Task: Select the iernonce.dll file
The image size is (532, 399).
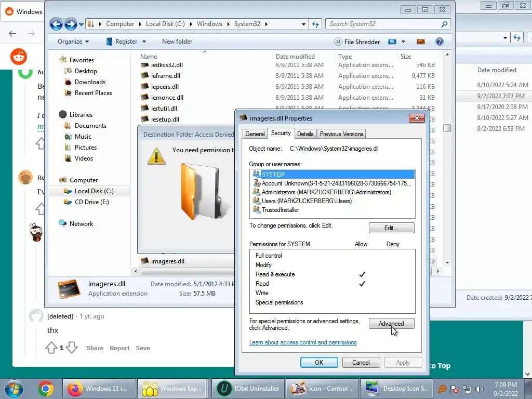Action: tap(167, 97)
